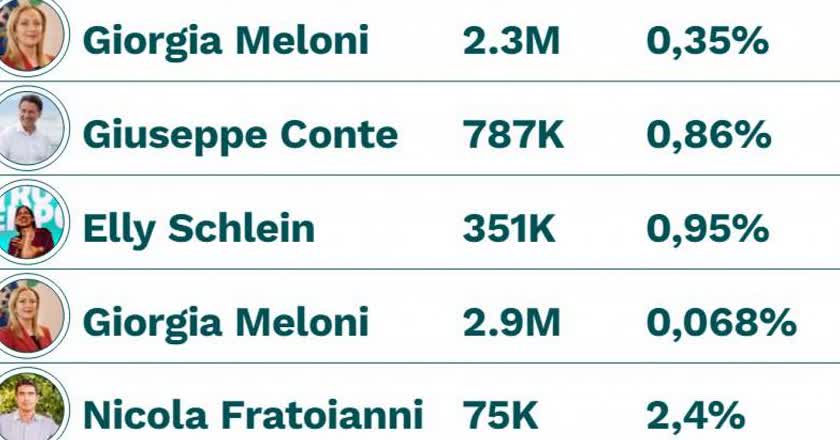The height and width of the screenshot is (440, 840).
Task: Open the Nicola Fratoianni name
Action: point(253,415)
